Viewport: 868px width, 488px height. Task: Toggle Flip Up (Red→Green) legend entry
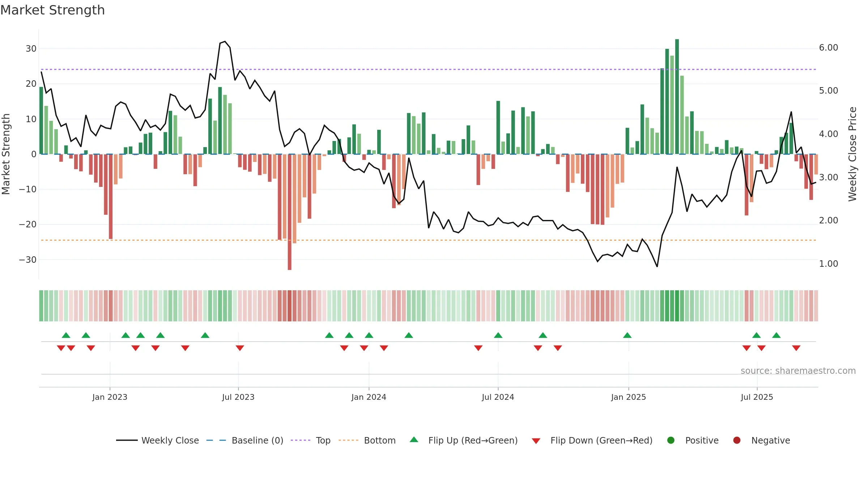point(464,440)
